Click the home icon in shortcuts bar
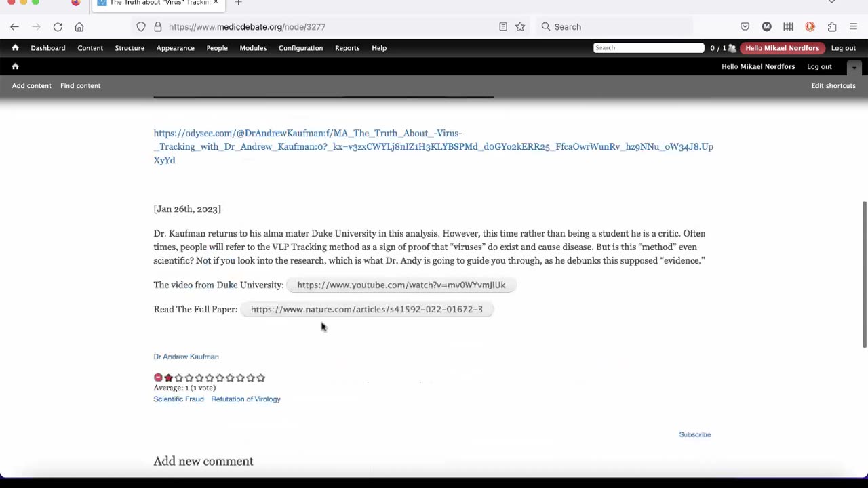This screenshot has width=868, height=488. pyautogui.click(x=15, y=66)
